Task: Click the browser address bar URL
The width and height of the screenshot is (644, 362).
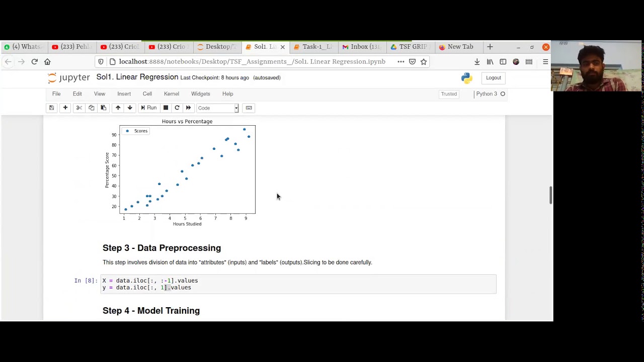Action: (252, 61)
